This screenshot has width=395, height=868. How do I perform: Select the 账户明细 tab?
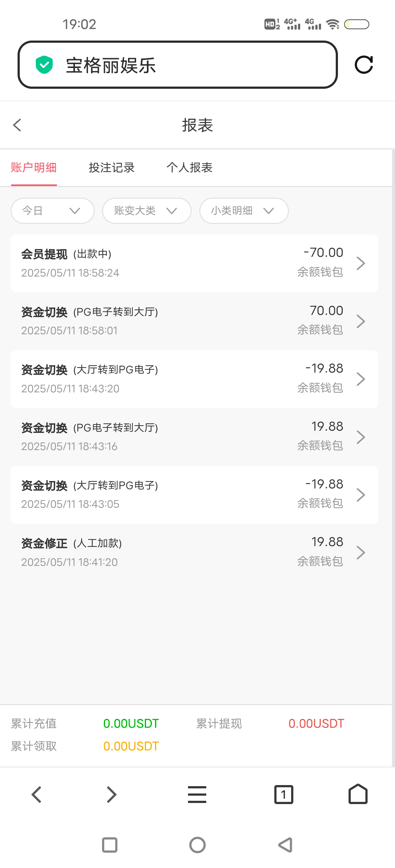click(34, 168)
